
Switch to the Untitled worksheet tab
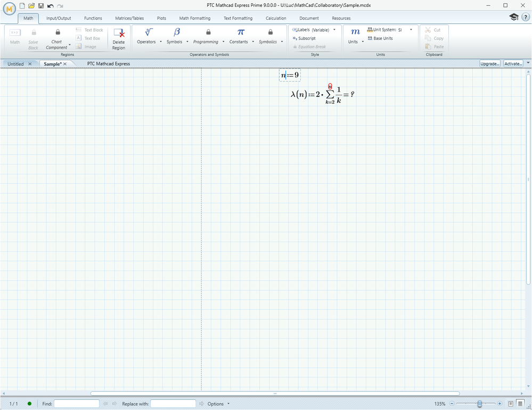click(x=15, y=64)
